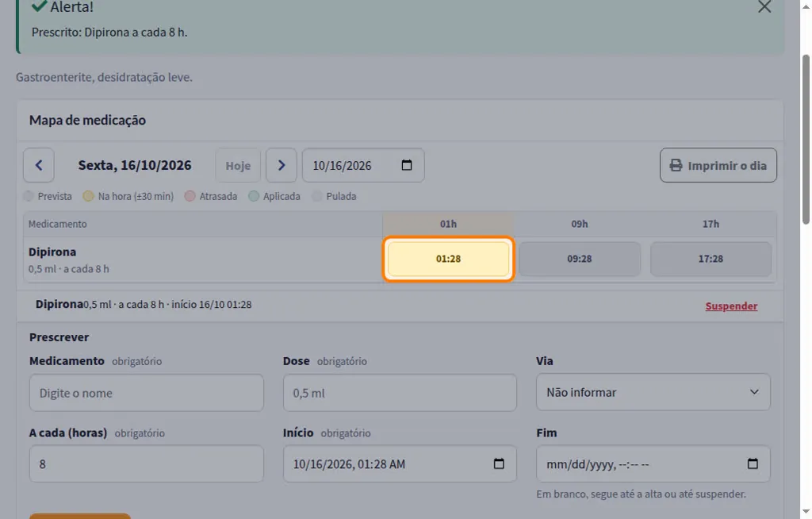812x519 pixels.
Task: Select the 17:28 Dipirona dose slot
Action: pyautogui.click(x=710, y=259)
